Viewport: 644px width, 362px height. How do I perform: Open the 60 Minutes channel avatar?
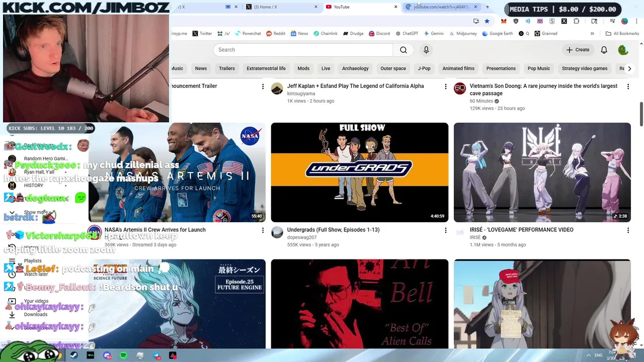[460, 89]
